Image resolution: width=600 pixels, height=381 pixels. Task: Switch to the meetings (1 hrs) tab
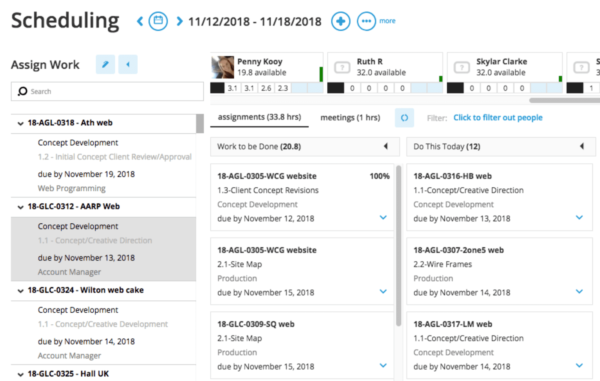[x=350, y=117]
